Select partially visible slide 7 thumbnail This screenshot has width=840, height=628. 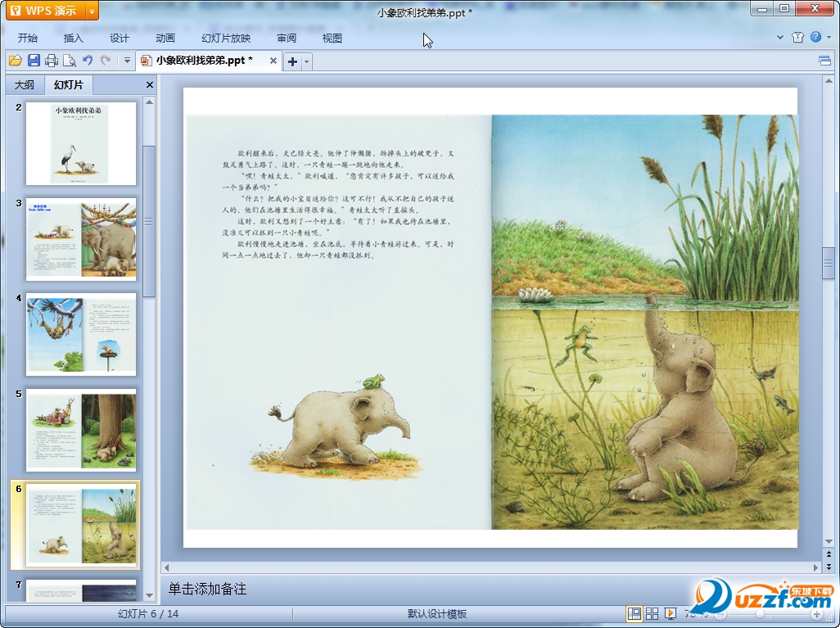81,590
